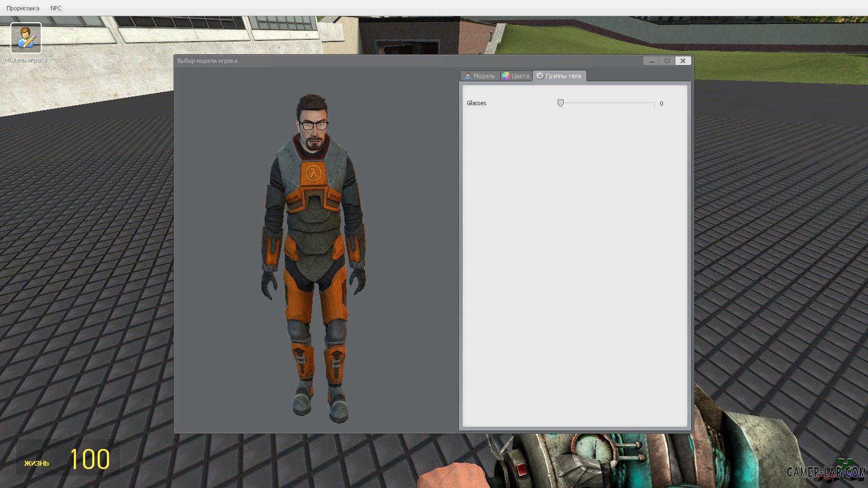The width and height of the screenshot is (868, 488).
Task: Maximize the player model selection window
Action: pyautogui.click(x=667, y=61)
